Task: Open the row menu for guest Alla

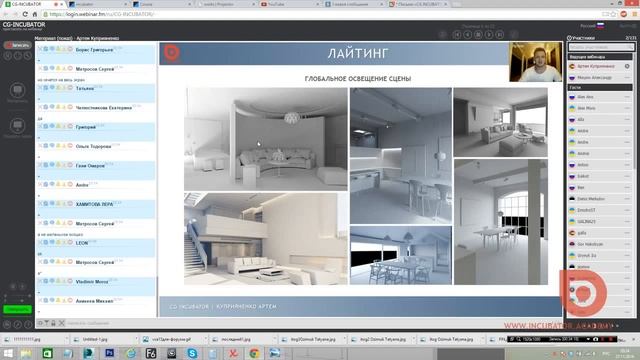Action: tap(627, 120)
